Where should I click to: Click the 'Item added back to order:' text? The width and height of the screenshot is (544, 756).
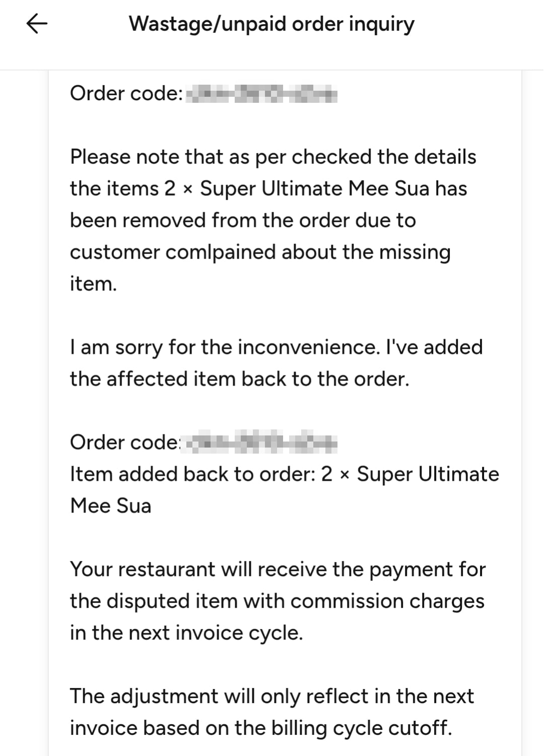pyautogui.click(x=193, y=474)
